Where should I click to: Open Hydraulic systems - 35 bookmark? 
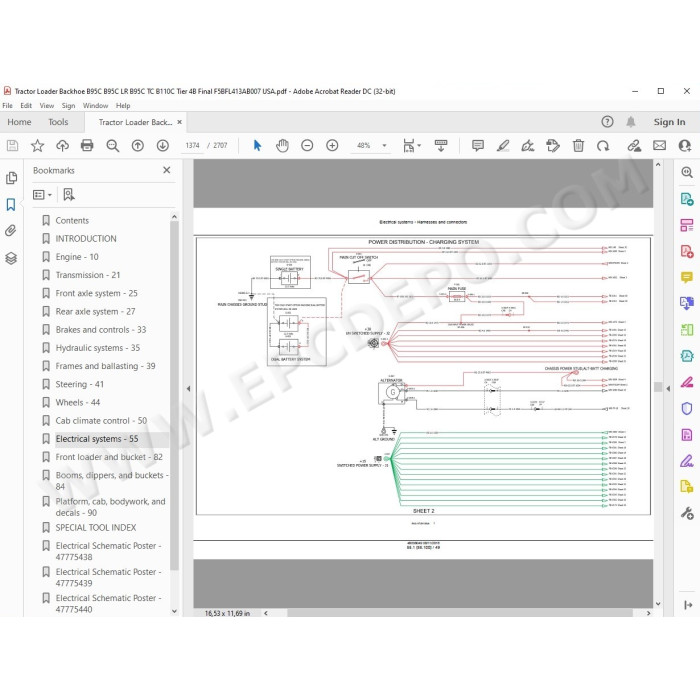[97, 348]
